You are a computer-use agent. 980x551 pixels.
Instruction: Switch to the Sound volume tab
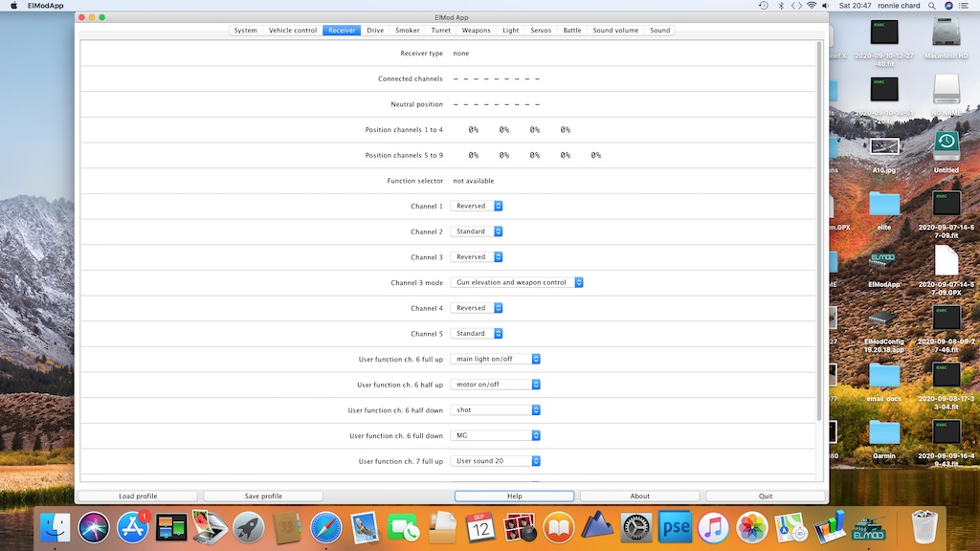click(615, 31)
